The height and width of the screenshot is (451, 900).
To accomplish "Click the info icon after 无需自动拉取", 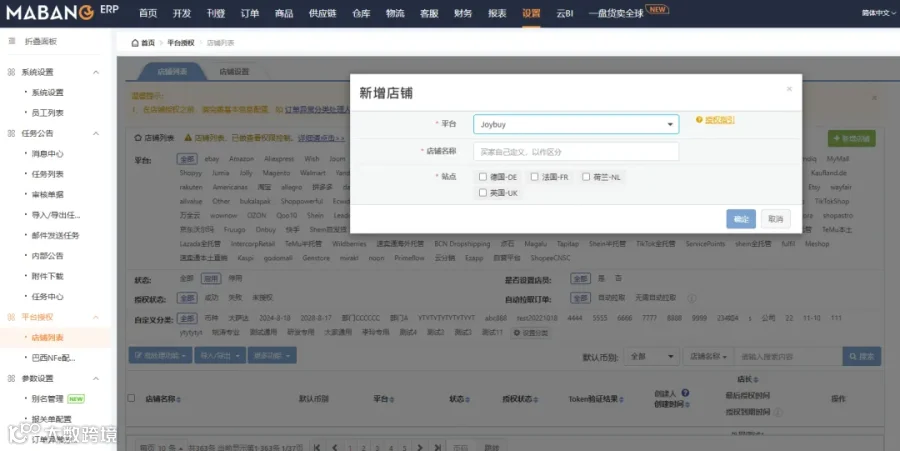I will tap(692, 298).
